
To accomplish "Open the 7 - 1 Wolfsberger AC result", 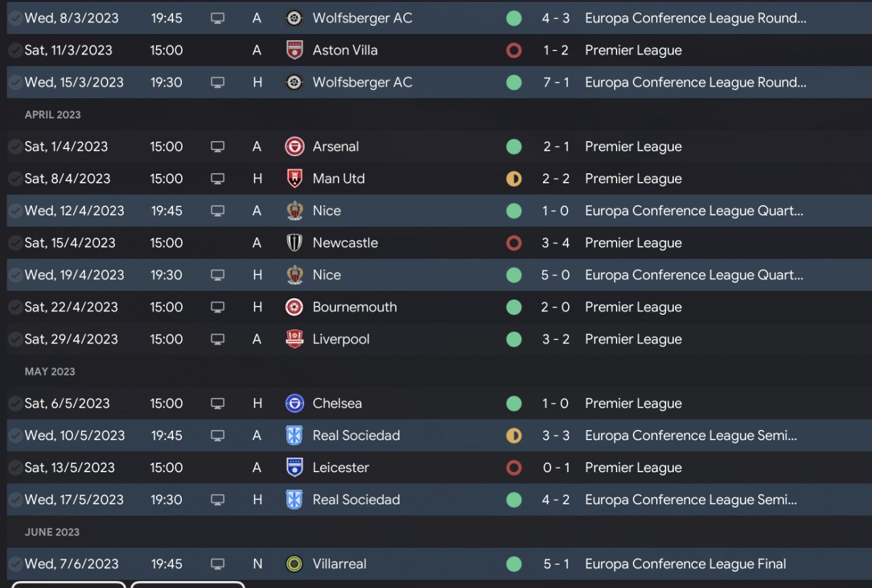I will (555, 82).
